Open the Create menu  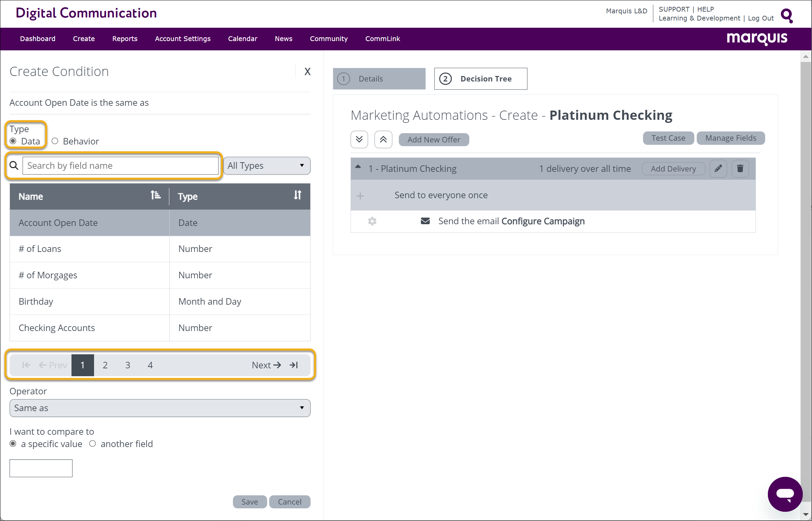[x=84, y=39]
